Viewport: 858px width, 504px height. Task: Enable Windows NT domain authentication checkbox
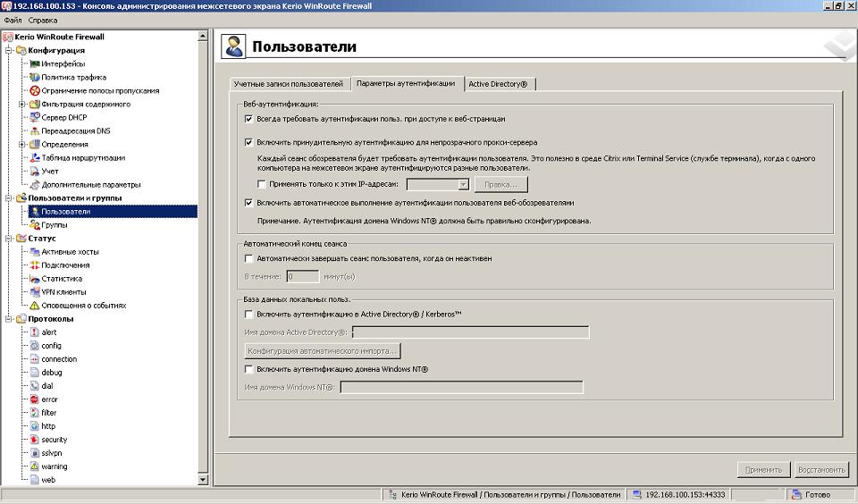pos(249,369)
